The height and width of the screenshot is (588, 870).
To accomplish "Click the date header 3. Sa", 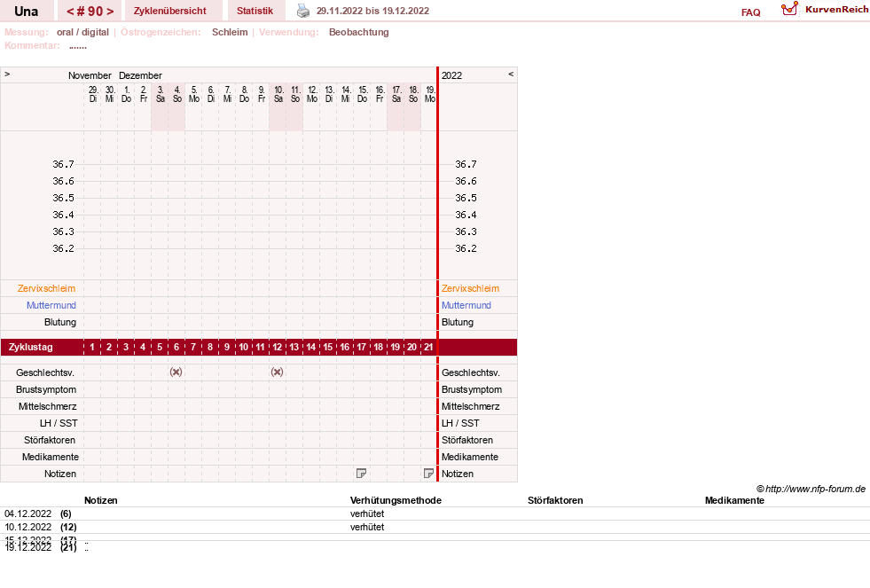I will (x=160, y=94).
